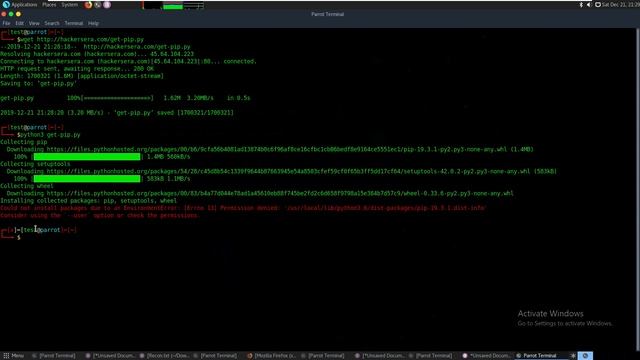Open the system monitor graph applet
The width and height of the screenshot is (640, 360).
tap(173, 5)
